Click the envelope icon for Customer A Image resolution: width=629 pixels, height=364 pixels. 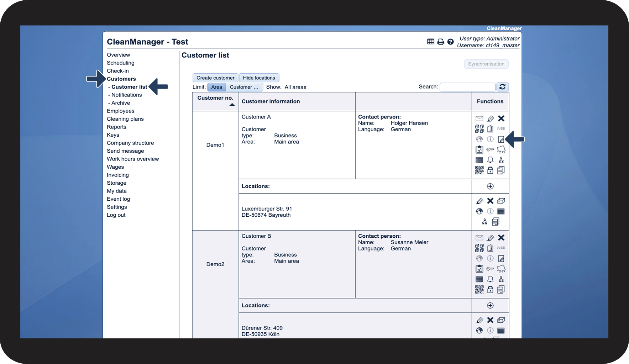pos(479,118)
